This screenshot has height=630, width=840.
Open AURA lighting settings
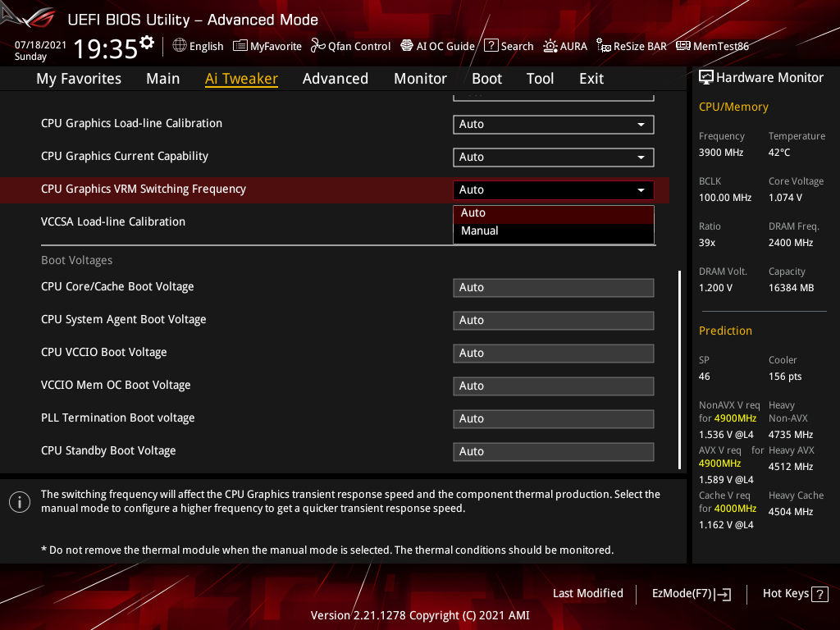pos(565,46)
